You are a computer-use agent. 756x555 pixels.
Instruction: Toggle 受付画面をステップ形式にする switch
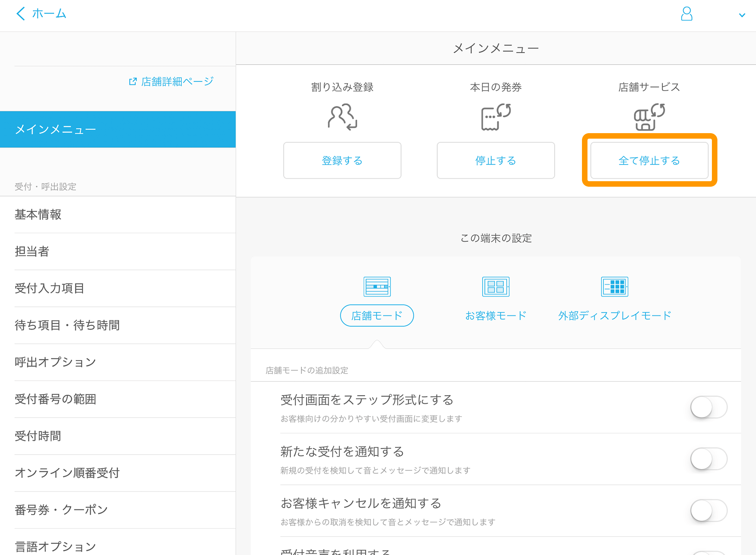[709, 407]
